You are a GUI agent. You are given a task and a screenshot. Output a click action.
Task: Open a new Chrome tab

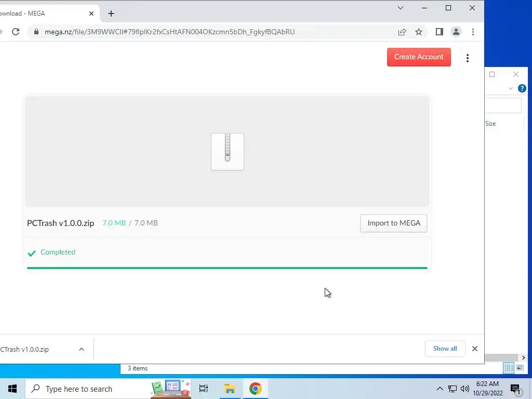click(111, 14)
